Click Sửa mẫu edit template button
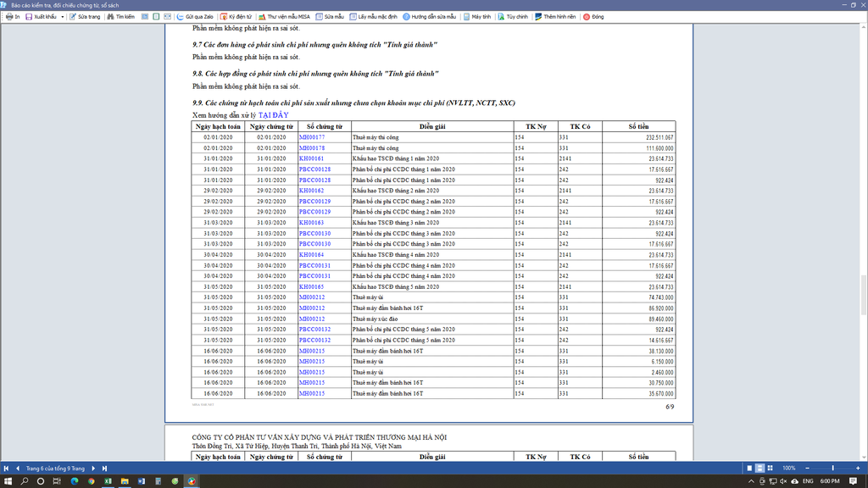This screenshot has height=488, width=868. click(x=330, y=17)
